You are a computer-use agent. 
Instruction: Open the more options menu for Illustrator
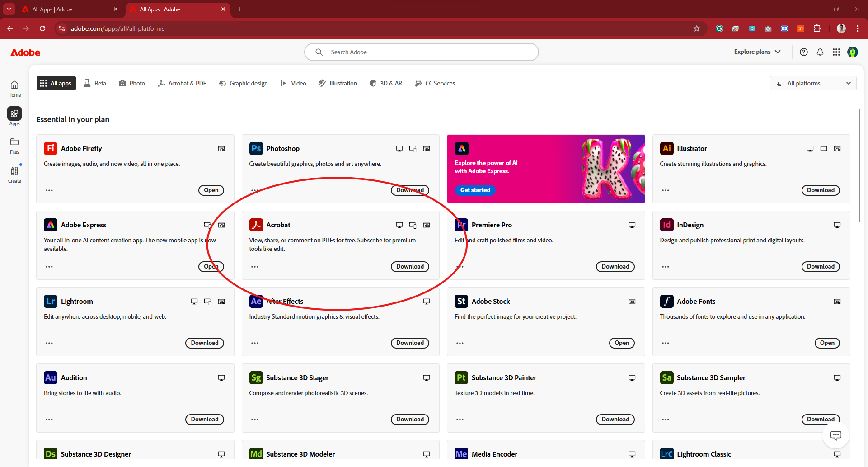coord(666,190)
